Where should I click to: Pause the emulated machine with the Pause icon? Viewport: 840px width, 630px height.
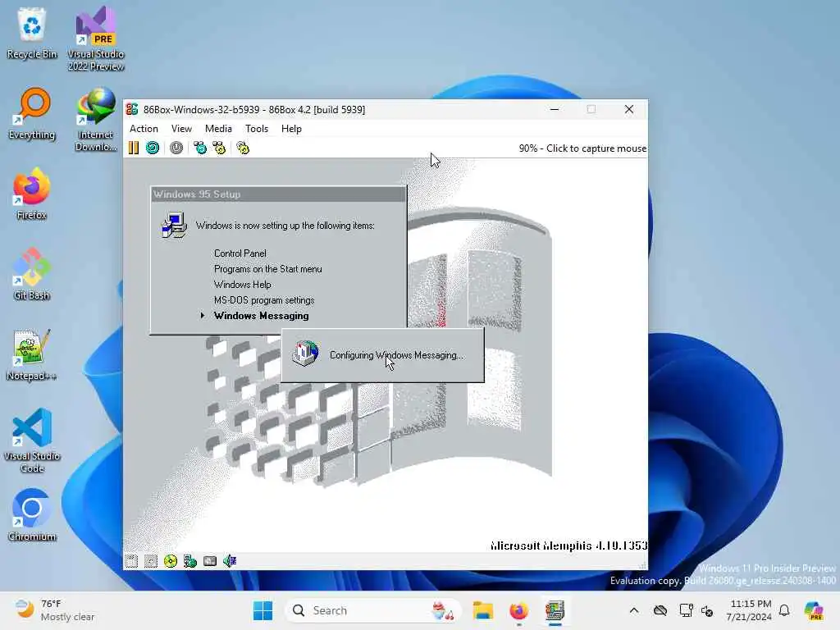tap(134, 148)
